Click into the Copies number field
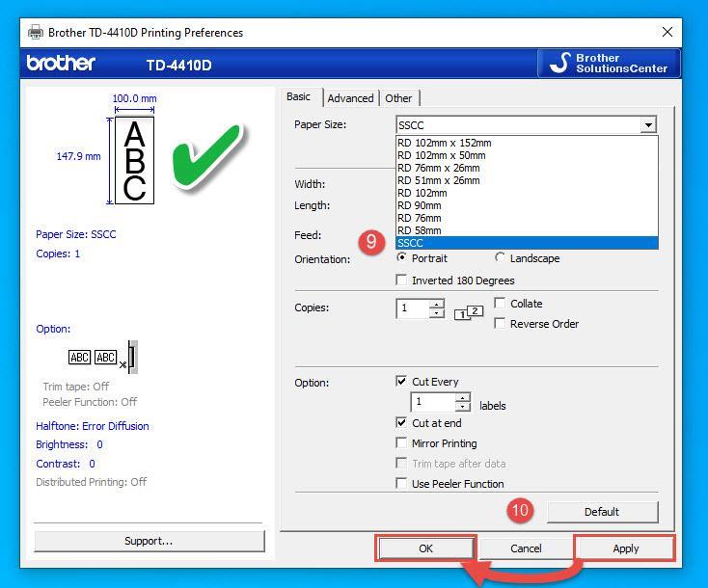The height and width of the screenshot is (588, 708). click(413, 308)
